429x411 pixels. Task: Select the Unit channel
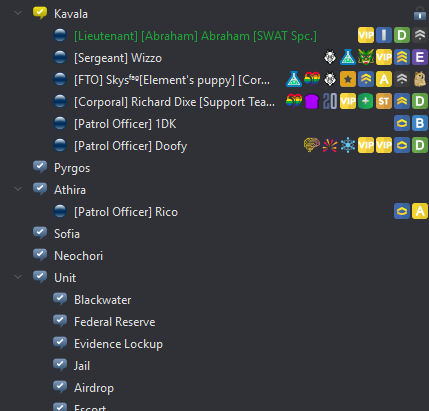coord(65,278)
